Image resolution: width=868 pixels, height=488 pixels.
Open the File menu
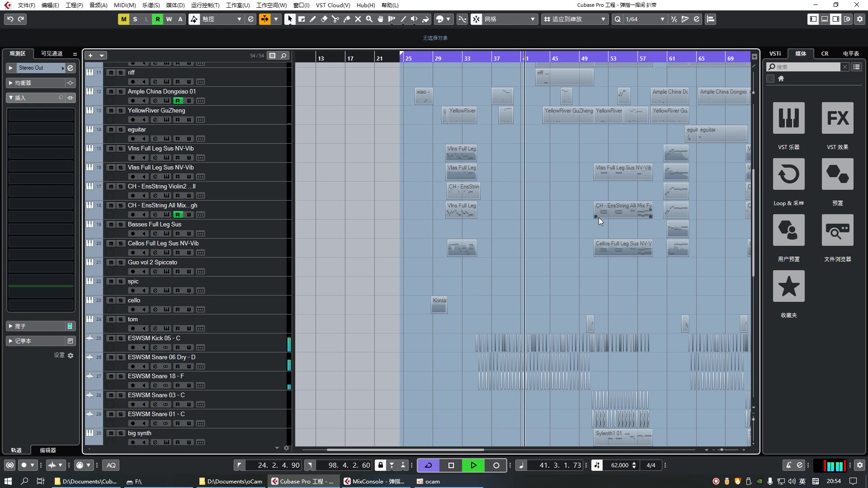26,5
